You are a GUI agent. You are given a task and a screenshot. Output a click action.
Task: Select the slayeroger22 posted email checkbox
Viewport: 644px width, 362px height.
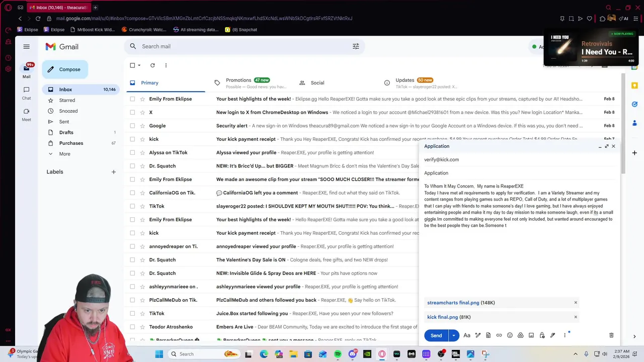coord(132,206)
